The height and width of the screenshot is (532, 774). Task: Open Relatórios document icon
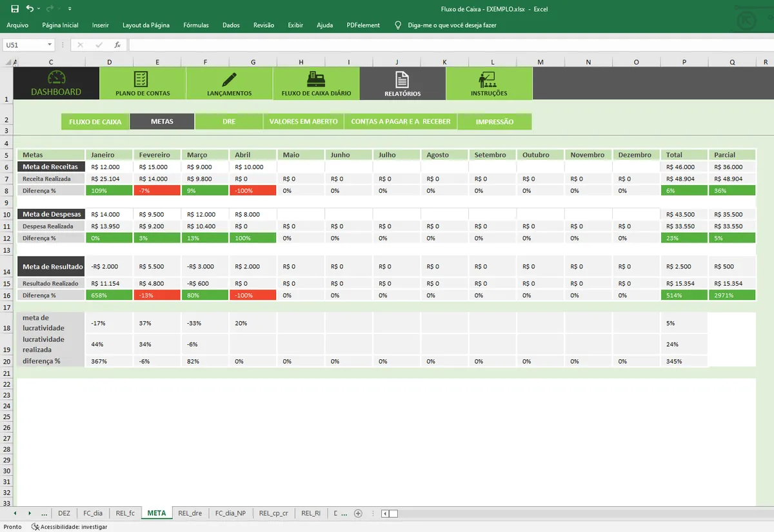[402, 79]
